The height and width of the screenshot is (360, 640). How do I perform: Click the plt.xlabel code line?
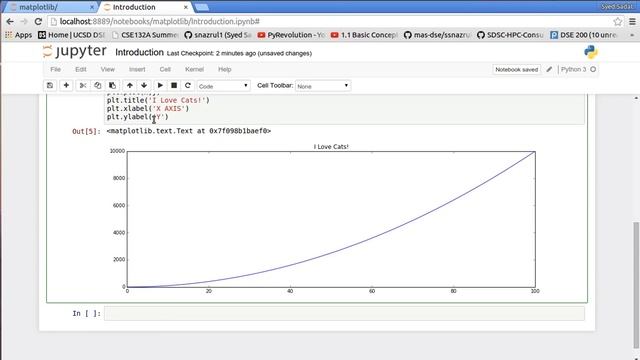[148, 109]
